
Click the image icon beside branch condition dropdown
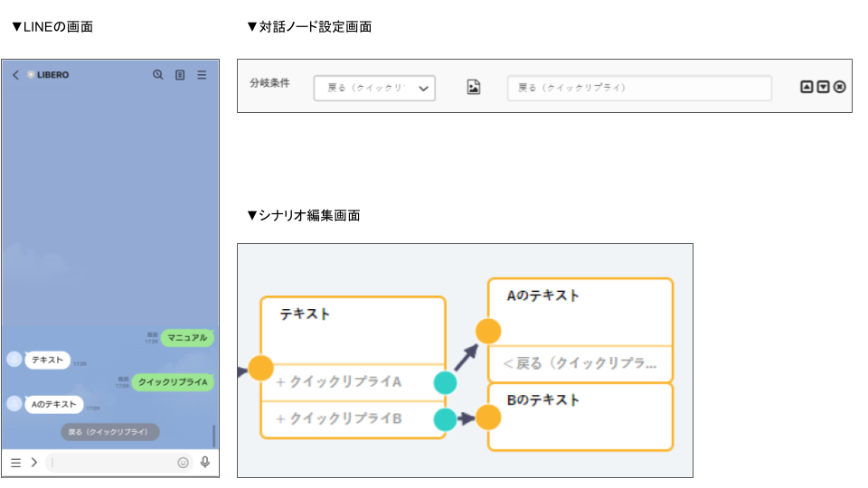(473, 88)
